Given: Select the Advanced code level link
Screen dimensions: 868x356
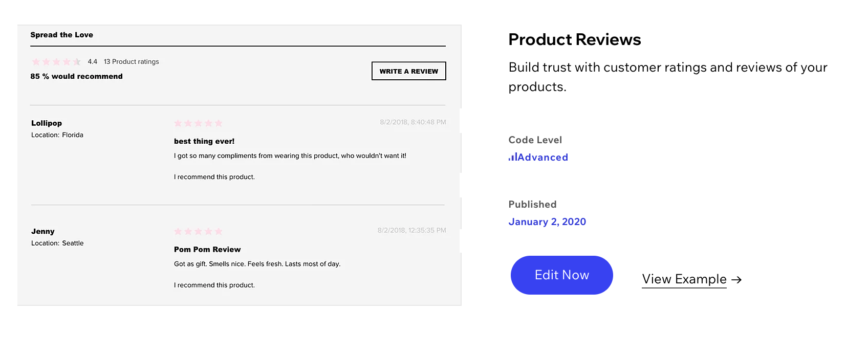Looking at the screenshot, I should 543,158.
